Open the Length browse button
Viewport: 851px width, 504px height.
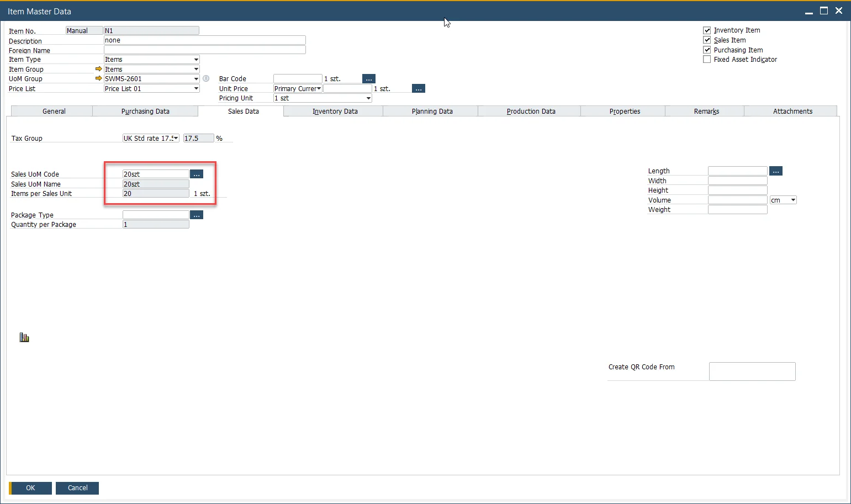(776, 171)
